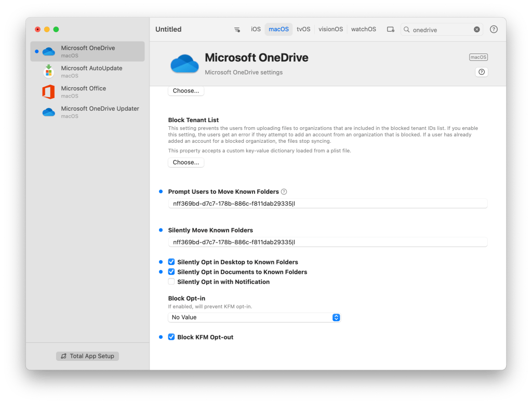
Task: Enable Silently Opt in with Notification
Action: click(171, 282)
